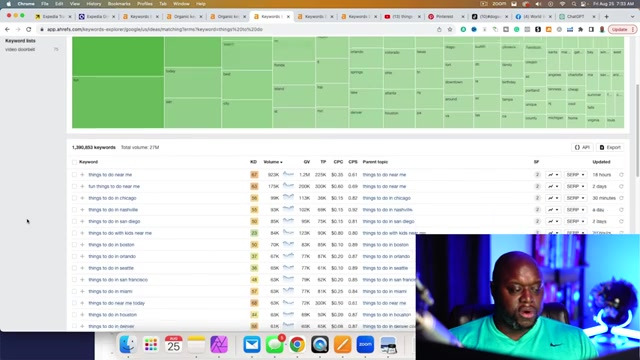Open the Chrome extensions puzzle icon
640x360 pixels.
pos(580,29)
